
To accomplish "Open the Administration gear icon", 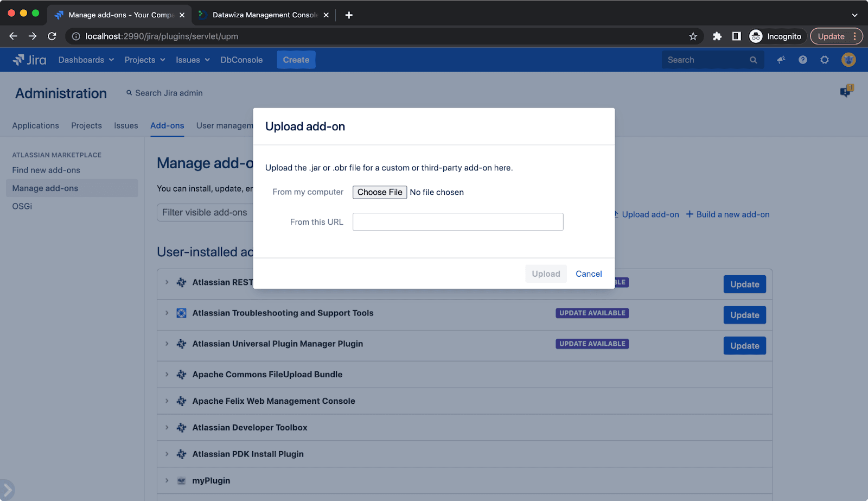I will tap(825, 60).
